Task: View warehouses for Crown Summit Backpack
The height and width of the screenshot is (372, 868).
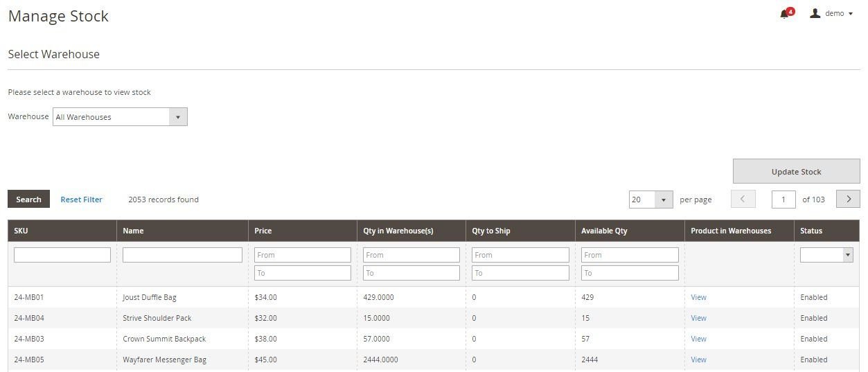Action: pos(698,339)
